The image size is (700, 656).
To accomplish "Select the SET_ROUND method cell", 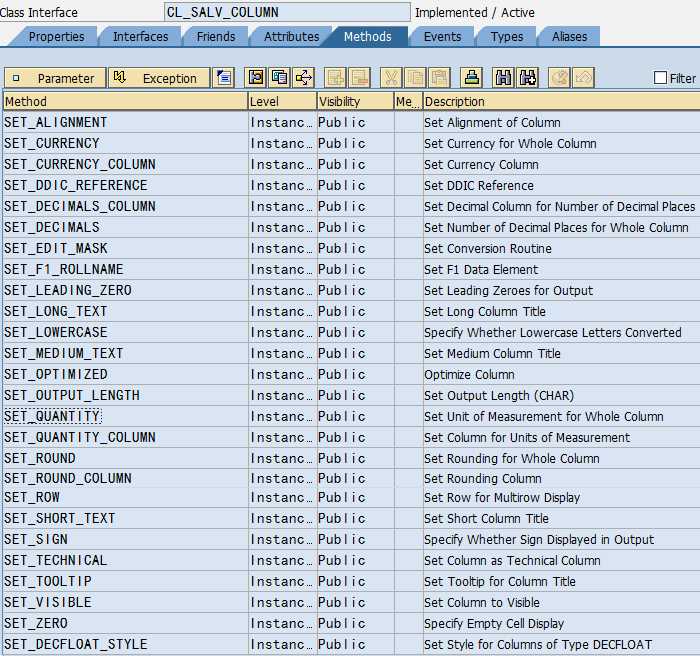I will coord(125,458).
